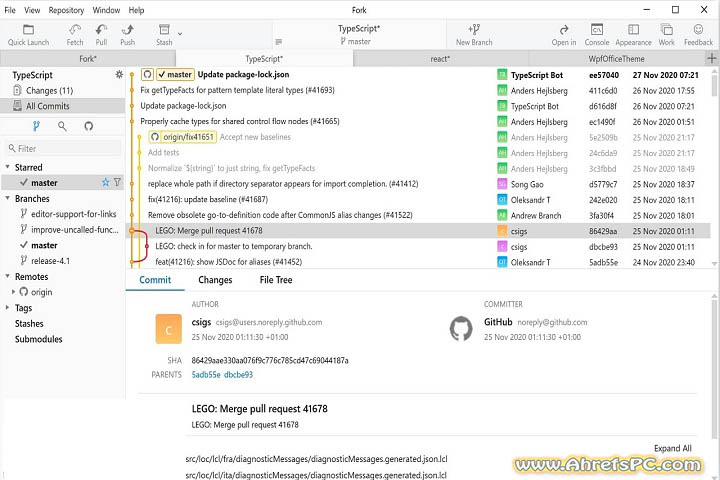Viewport: 720px width, 480px height.
Task: Open the Window menu
Action: click(106, 10)
